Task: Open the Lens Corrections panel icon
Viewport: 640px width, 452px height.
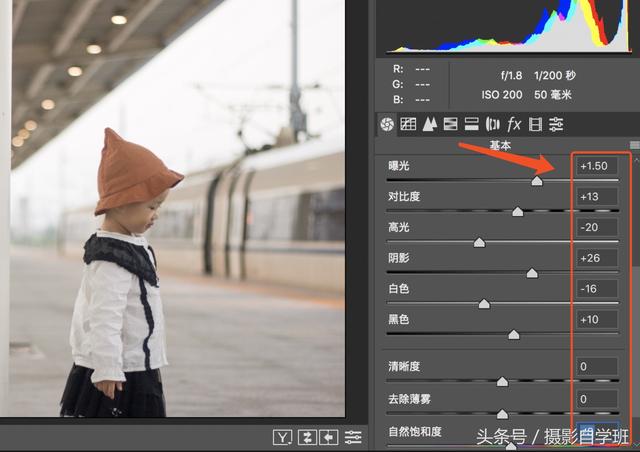Action: (x=493, y=124)
